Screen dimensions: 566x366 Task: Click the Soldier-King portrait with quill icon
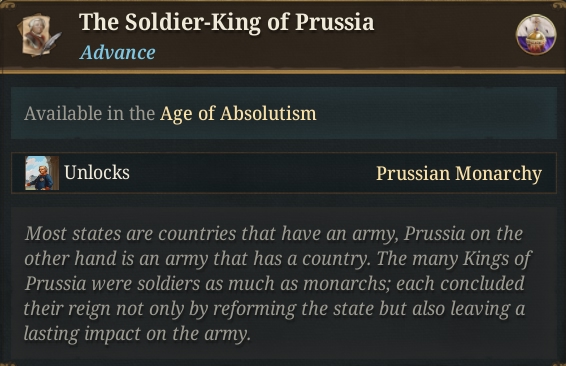click(x=39, y=35)
